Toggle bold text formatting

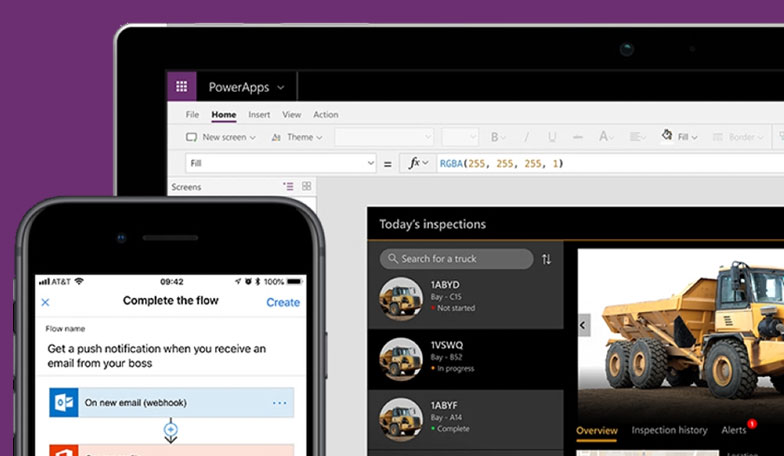point(494,137)
